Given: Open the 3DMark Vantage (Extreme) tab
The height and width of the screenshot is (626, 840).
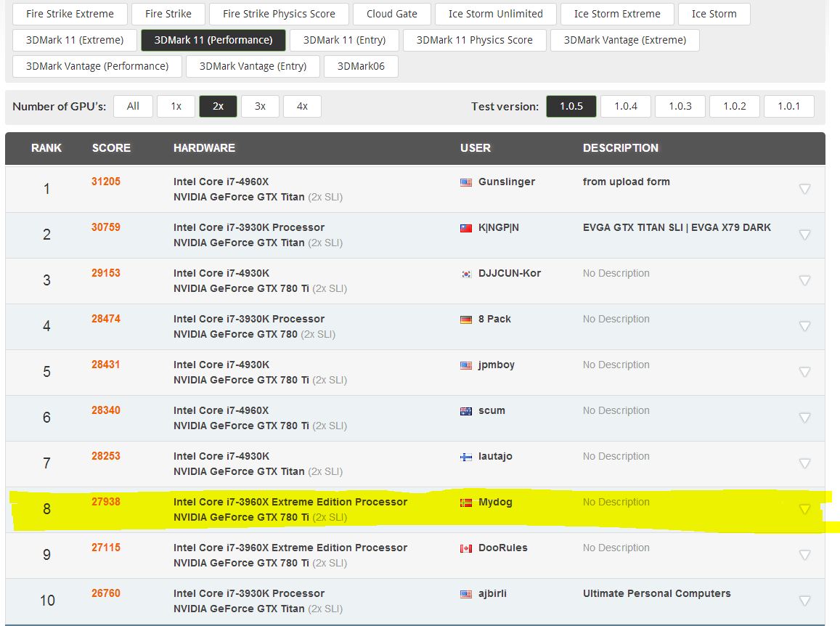Looking at the screenshot, I should point(625,40).
